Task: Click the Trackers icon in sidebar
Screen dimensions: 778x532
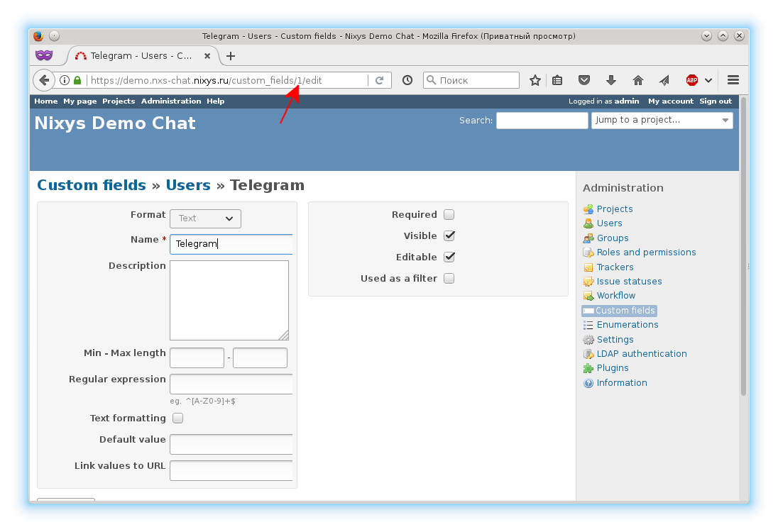Action: (588, 267)
